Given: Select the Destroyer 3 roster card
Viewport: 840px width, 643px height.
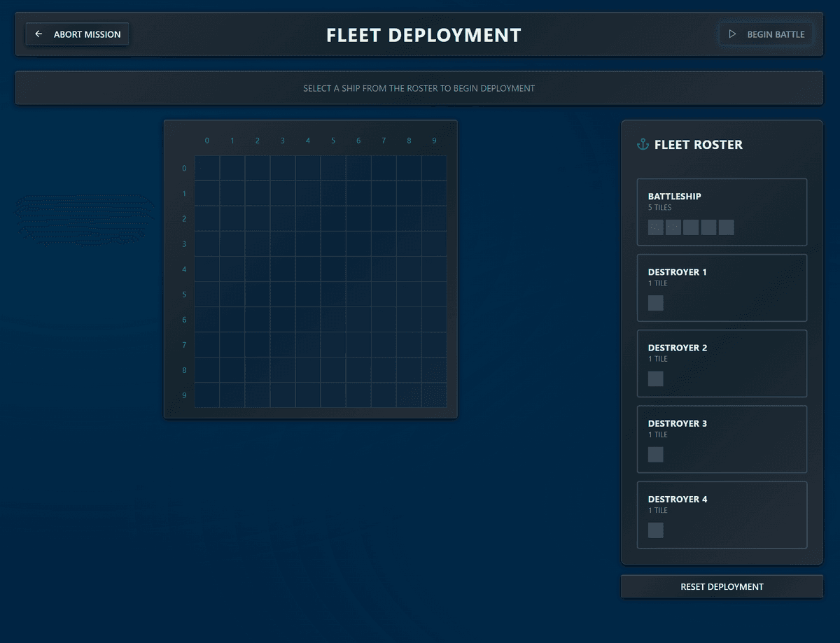Looking at the screenshot, I should click(x=722, y=439).
